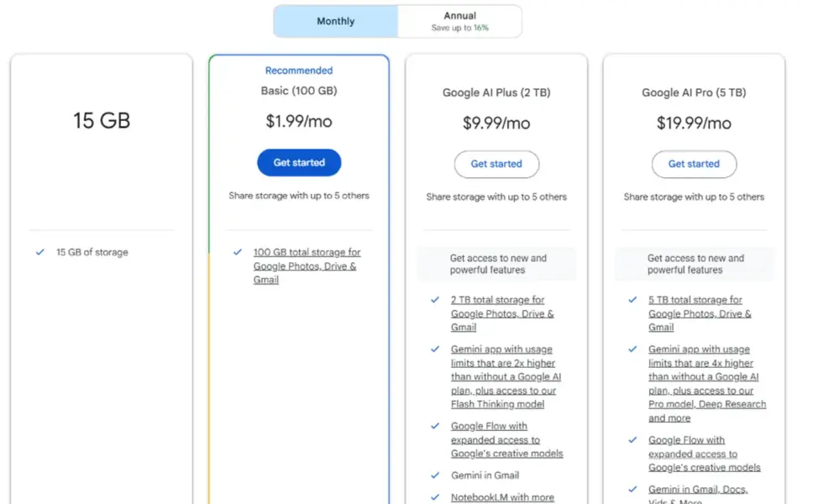
Task: Click the checkmark beside Gemini app 2x higher
Action: 435,349
